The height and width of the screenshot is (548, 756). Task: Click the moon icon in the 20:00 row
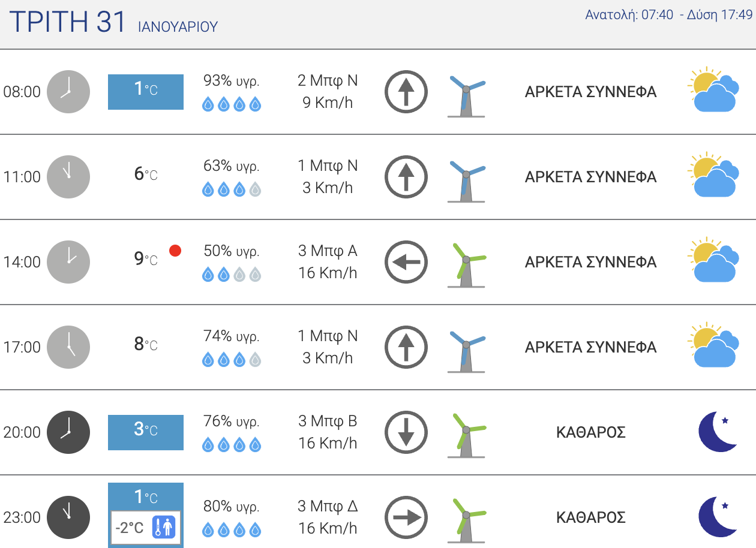coord(718,432)
